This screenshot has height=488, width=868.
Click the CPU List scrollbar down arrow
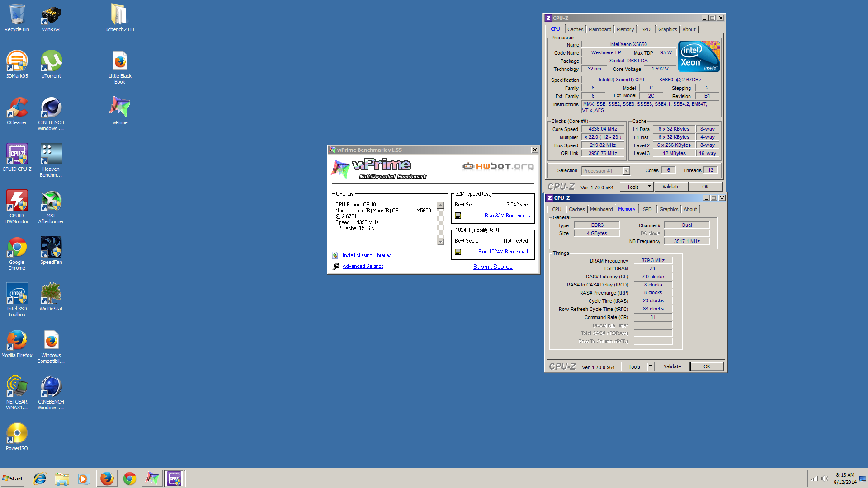[441, 242]
